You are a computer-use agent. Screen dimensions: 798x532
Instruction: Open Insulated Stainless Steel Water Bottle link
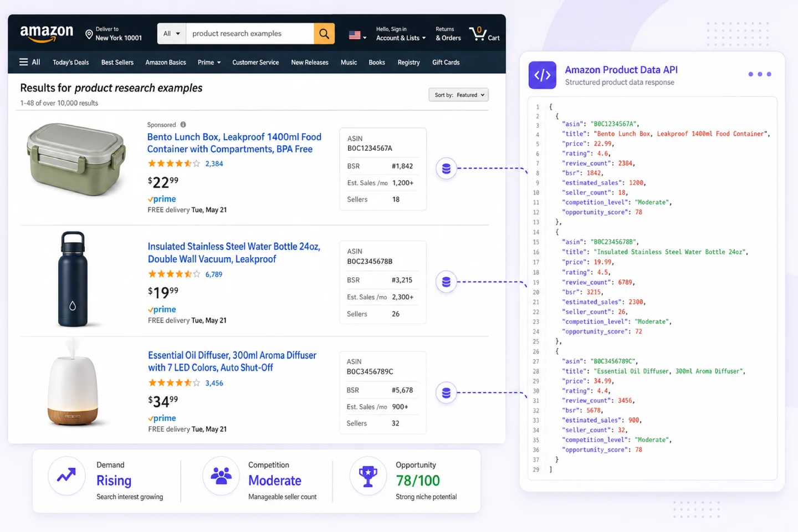(234, 253)
